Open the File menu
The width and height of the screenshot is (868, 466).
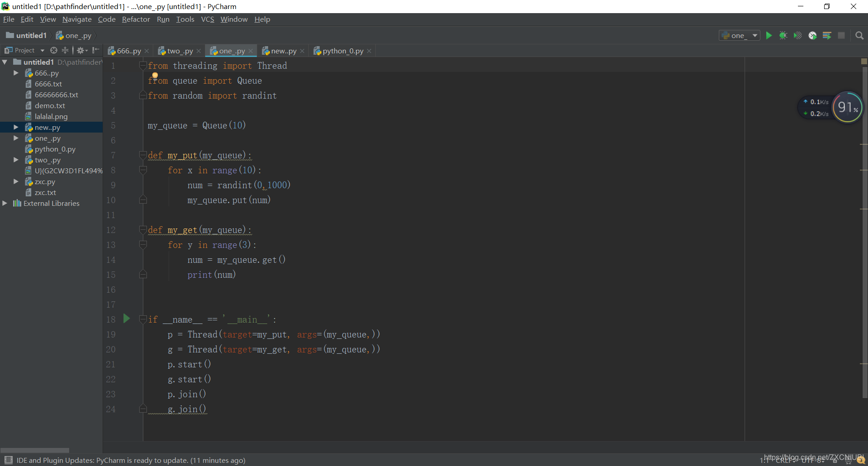9,19
